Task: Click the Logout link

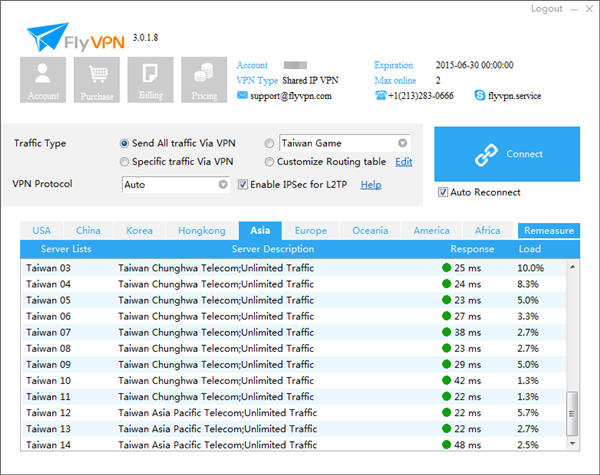Action: (546, 8)
